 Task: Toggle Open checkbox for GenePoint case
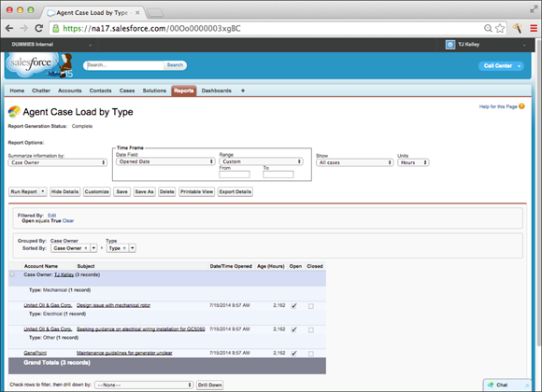pyautogui.click(x=293, y=354)
